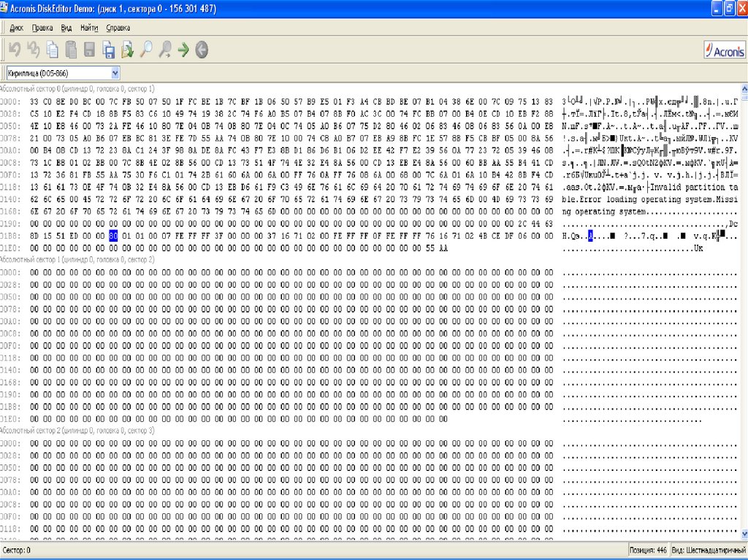The height and width of the screenshot is (560, 748).
Task: Open the Диск menu
Action: (x=16, y=28)
